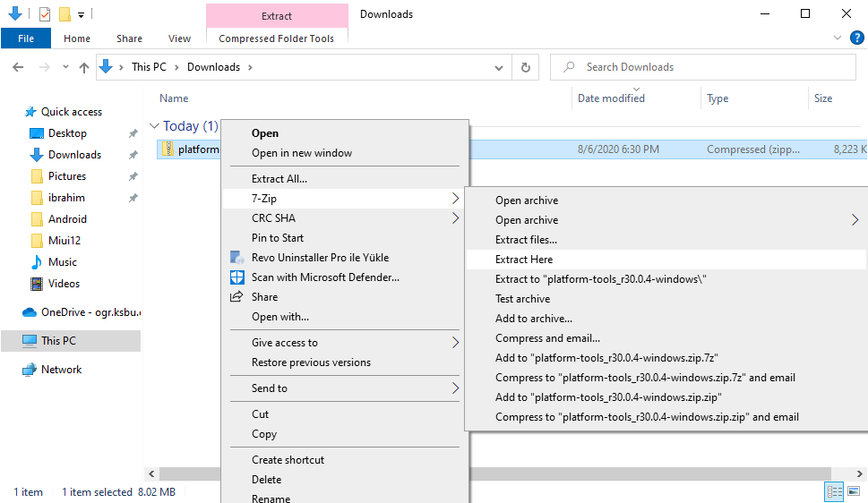Open the Android folder in sidebar
Image resolution: width=868 pixels, height=503 pixels.
[x=67, y=219]
